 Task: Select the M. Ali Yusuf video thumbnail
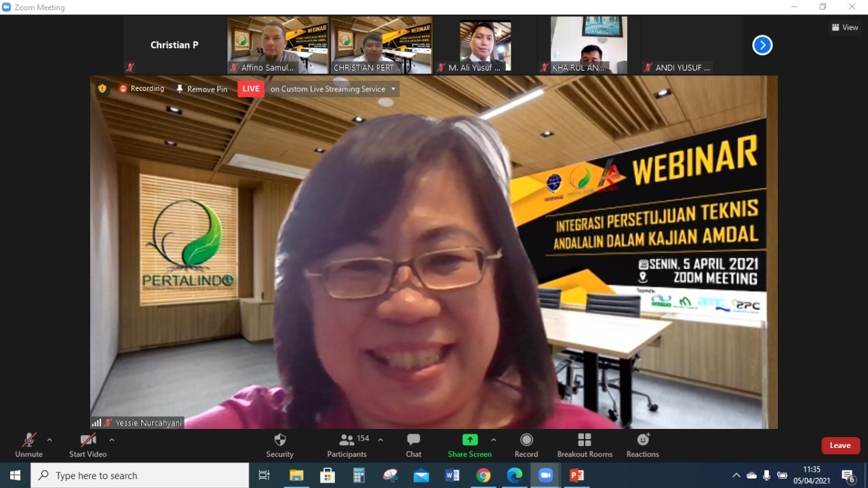coord(485,45)
